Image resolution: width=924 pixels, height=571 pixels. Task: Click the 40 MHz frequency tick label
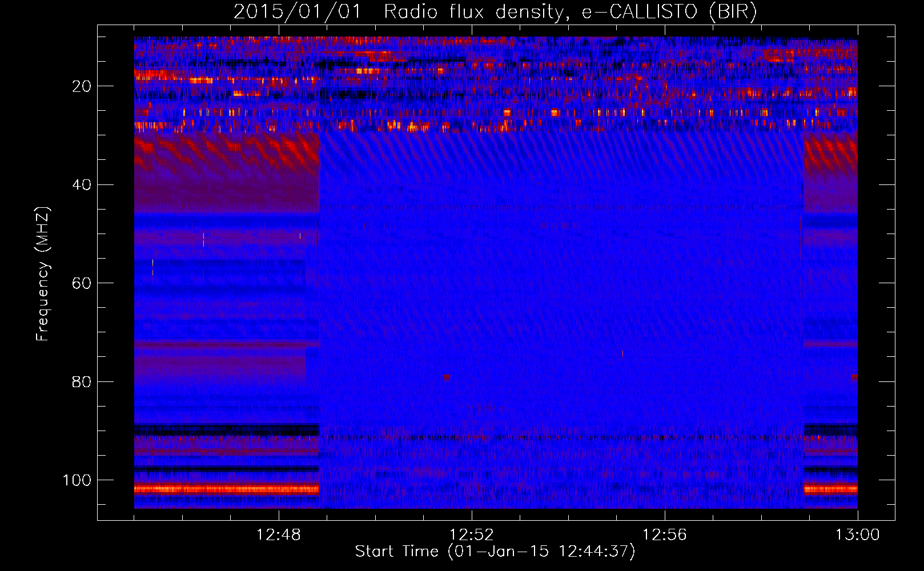(82, 185)
